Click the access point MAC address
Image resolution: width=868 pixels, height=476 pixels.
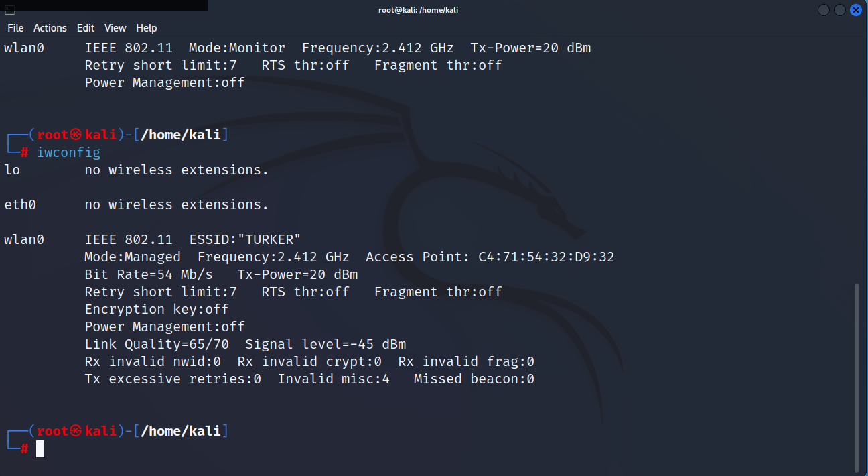pos(546,257)
